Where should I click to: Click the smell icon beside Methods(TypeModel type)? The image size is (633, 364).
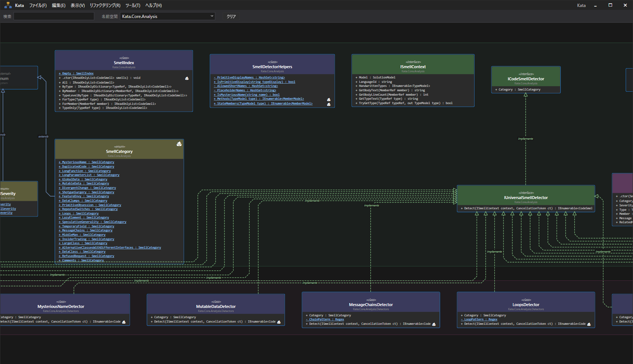point(329,99)
